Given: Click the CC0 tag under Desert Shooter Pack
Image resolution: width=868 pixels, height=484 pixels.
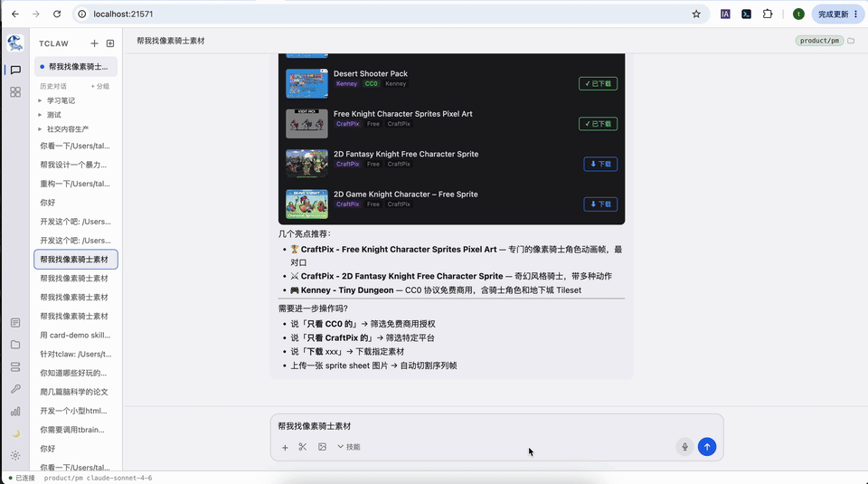Looking at the screenshot, I should click(x=371, y=83).
